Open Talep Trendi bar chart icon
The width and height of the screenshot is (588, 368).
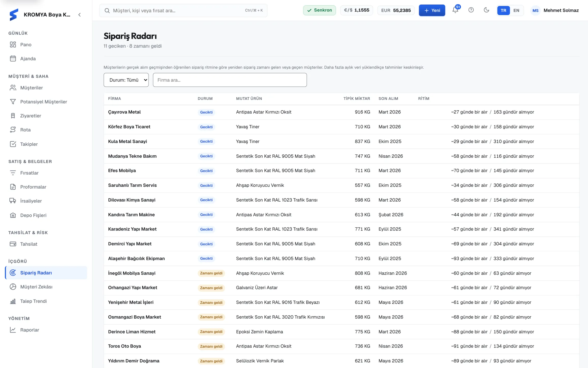(x=13, y=301)
